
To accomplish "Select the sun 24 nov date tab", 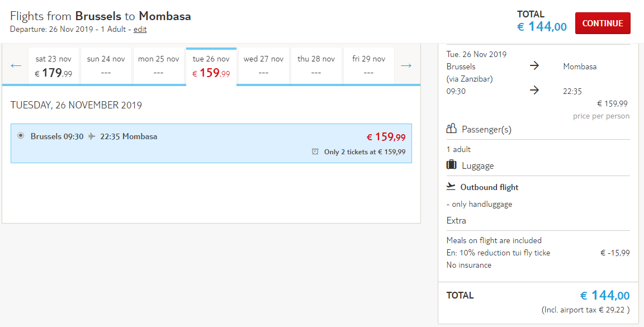I will click(x=106, y=66).
